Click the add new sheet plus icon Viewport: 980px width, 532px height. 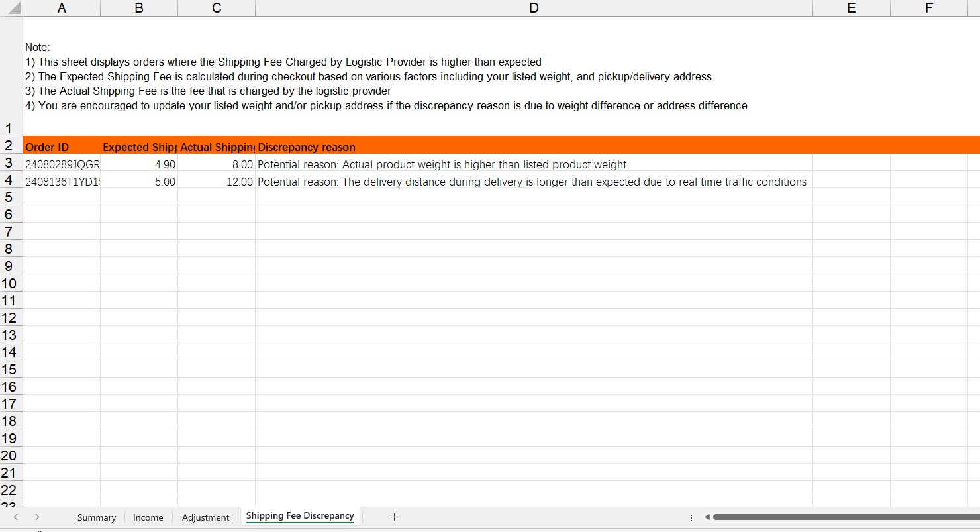point(394,517)
